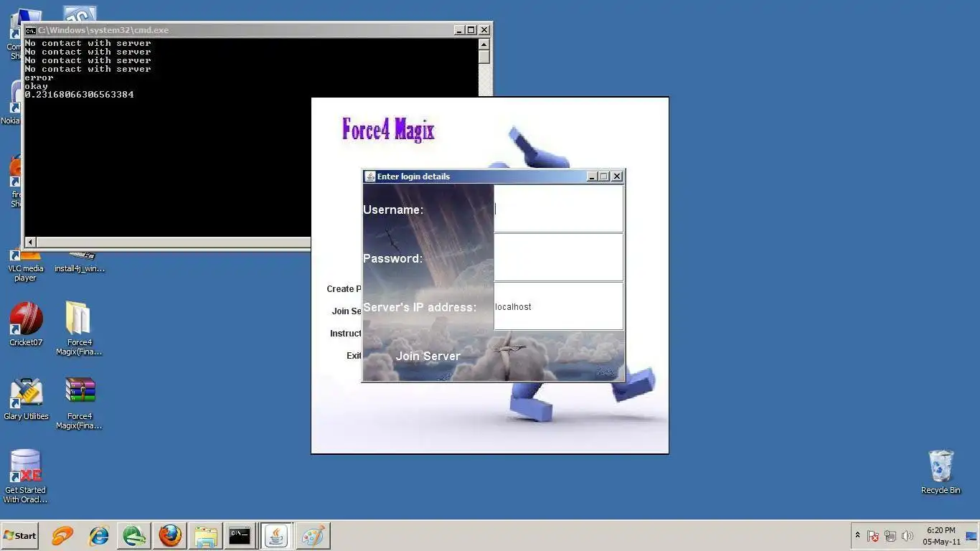Focus the Server's IP address field
The image size is (980, 551).
[x=558, y=306]
